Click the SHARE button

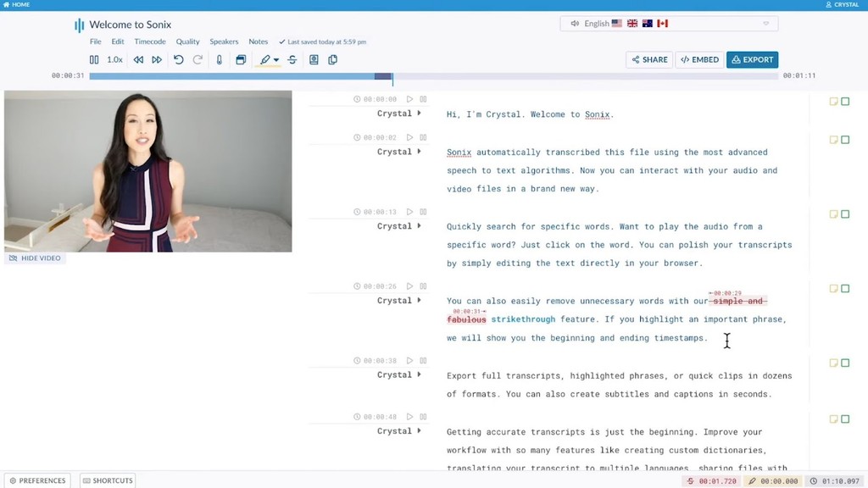648,59
